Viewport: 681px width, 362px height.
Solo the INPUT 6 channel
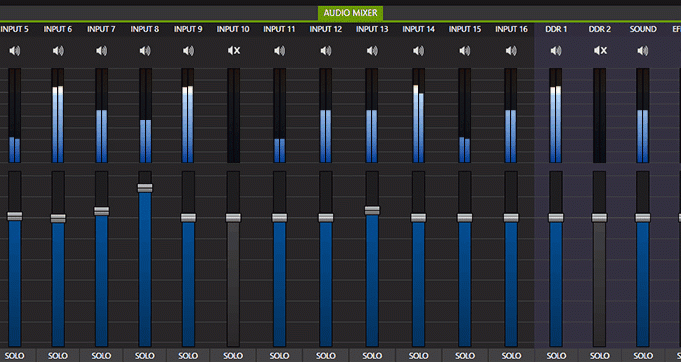click(x=58, y=355)
